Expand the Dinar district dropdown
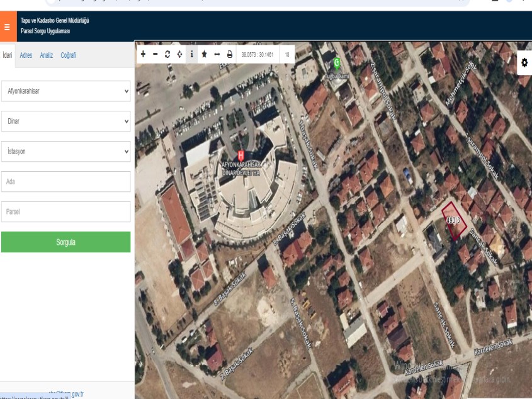 (x=65, y=121)
